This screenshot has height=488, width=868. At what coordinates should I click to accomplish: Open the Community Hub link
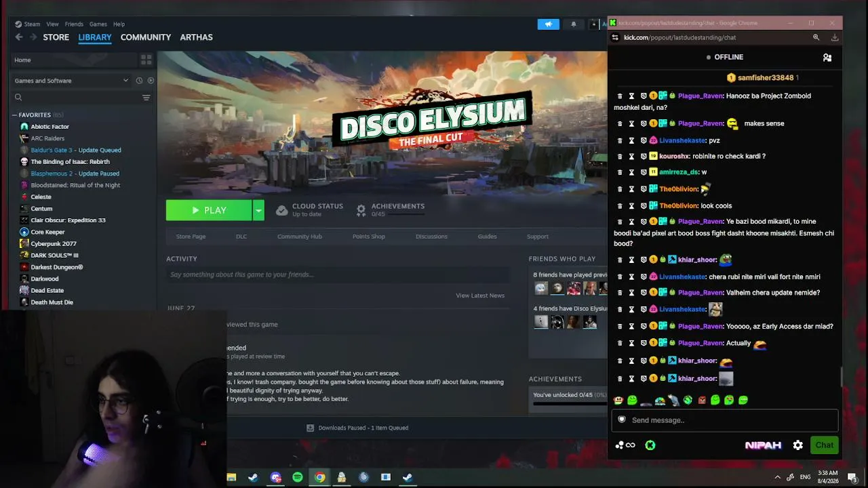point(300,237)
